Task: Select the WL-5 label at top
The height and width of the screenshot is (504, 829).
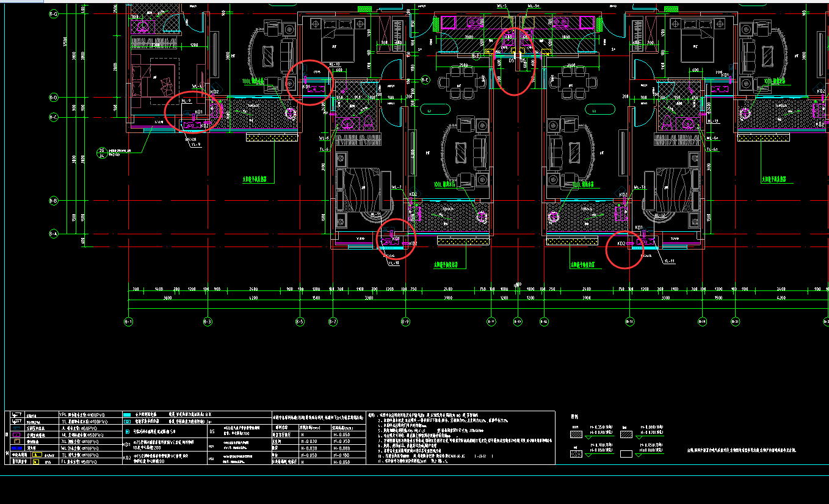Action: [x=503, y=5]
